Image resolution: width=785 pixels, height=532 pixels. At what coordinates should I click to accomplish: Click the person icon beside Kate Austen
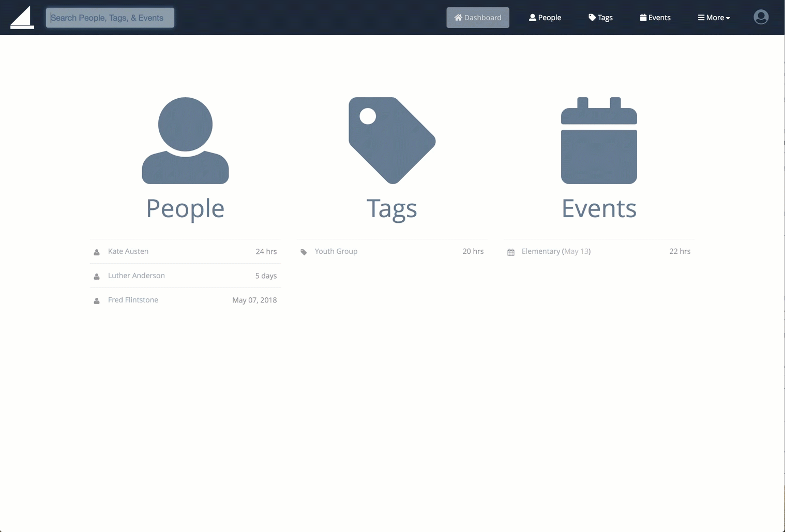point(97,252)
